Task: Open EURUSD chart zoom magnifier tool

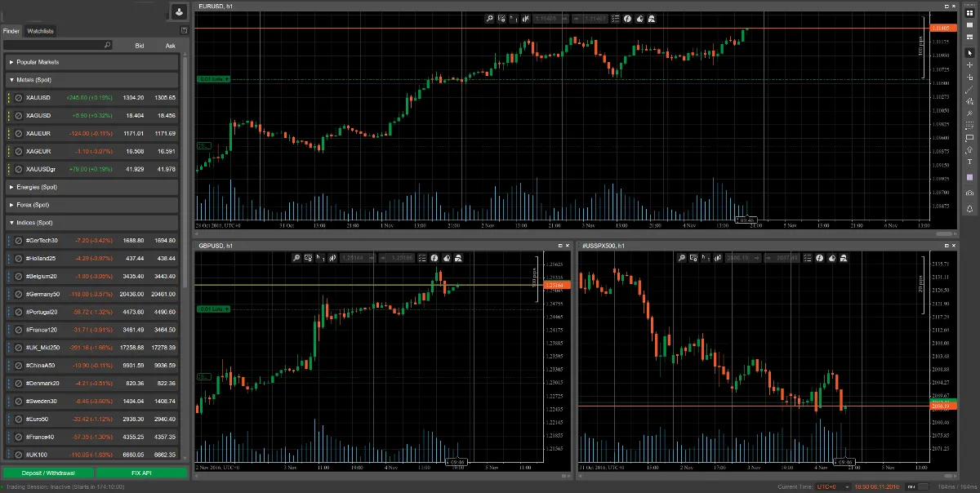Action: (489, 19)
